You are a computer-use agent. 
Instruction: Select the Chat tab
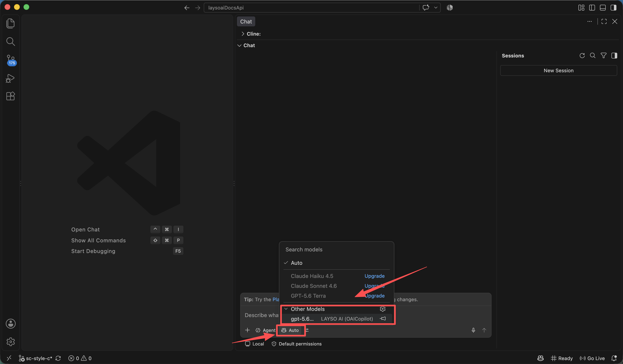pos(246,21)
